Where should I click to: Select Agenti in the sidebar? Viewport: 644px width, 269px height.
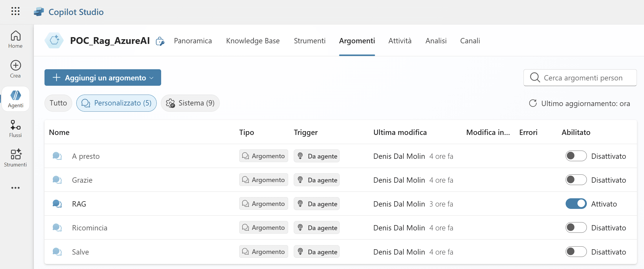(16, 99)
